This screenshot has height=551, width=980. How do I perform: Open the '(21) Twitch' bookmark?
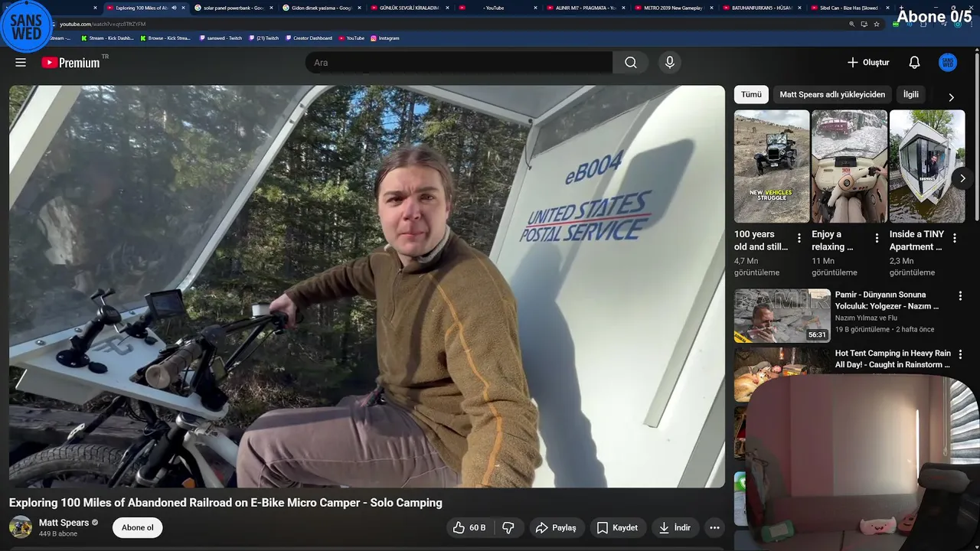click(264, 37)
